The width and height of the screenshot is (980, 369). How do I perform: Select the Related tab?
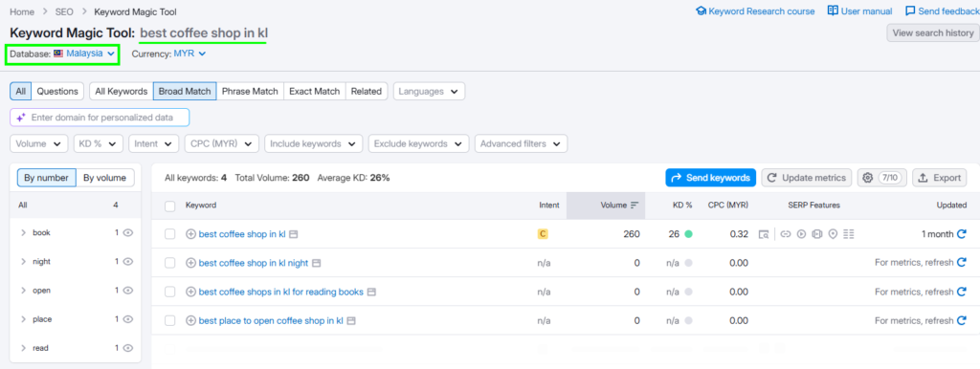click(x=367, y=91)
